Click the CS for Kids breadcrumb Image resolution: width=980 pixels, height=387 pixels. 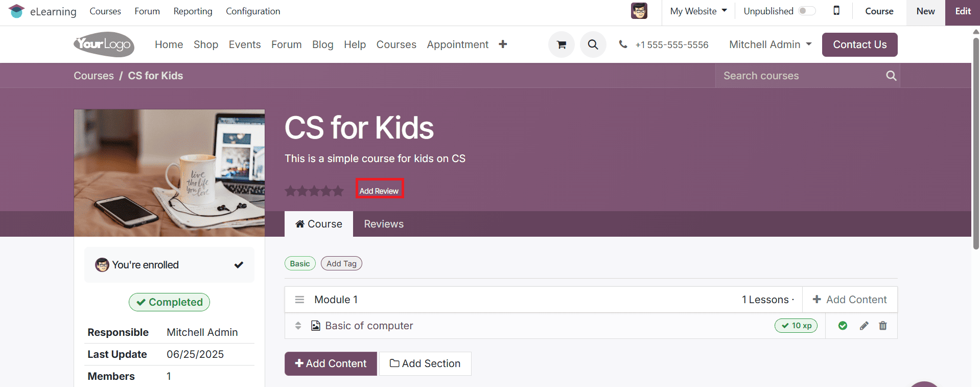coord(155,76)
